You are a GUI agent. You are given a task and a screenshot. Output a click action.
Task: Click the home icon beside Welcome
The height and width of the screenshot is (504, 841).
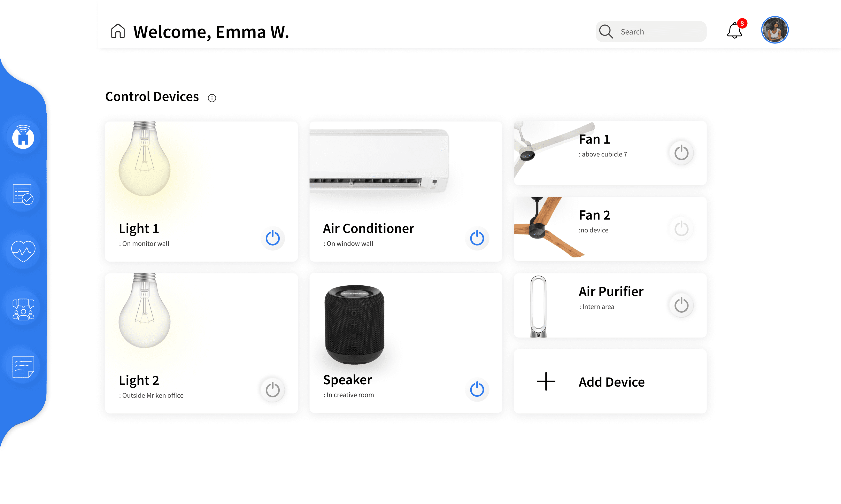(118, 31)
